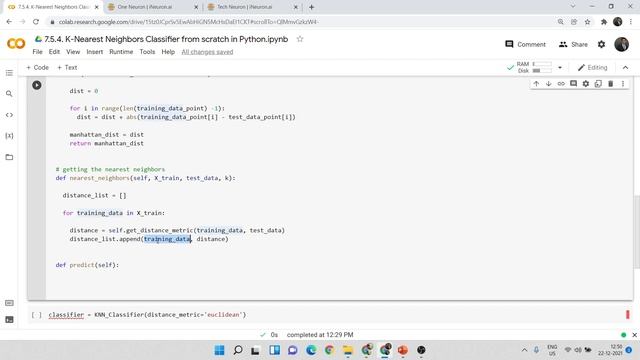This screenshot has width=640, height=360.
Task: Click the notebook title to rename
Action: 166,39
